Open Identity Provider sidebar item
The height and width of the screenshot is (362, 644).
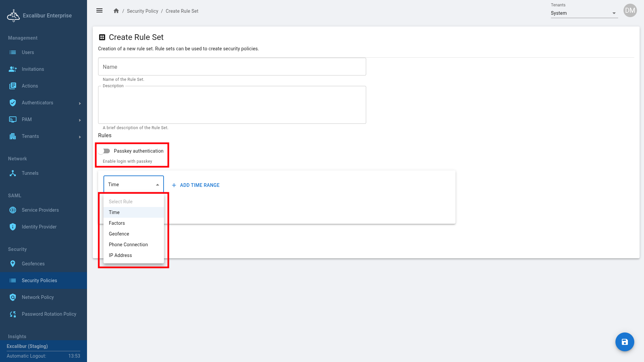point(39,227)
